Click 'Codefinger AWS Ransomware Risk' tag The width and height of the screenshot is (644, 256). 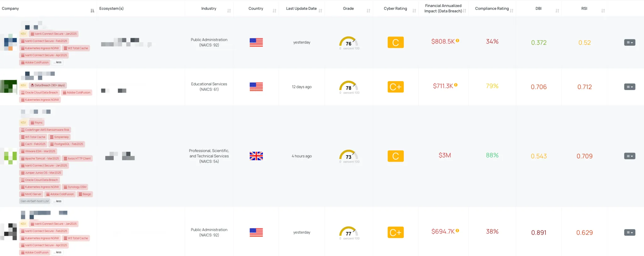[x=45, y=130]
